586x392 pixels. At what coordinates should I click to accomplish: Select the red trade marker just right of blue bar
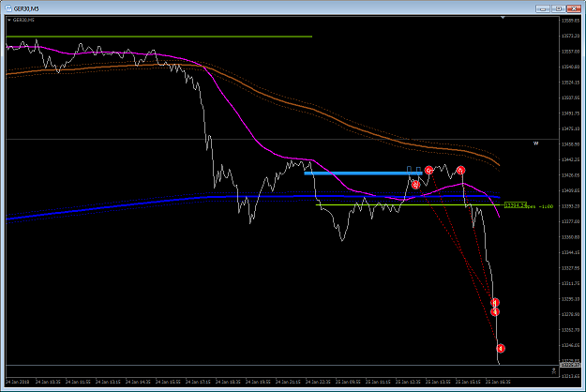tap(428, 171)
